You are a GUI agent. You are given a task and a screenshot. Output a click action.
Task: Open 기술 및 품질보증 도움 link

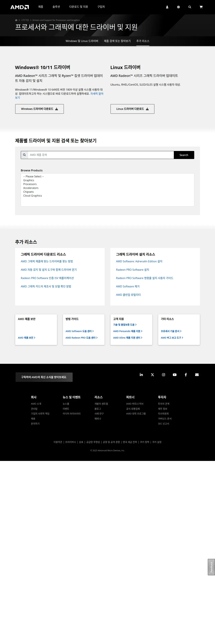click(125, 325)
